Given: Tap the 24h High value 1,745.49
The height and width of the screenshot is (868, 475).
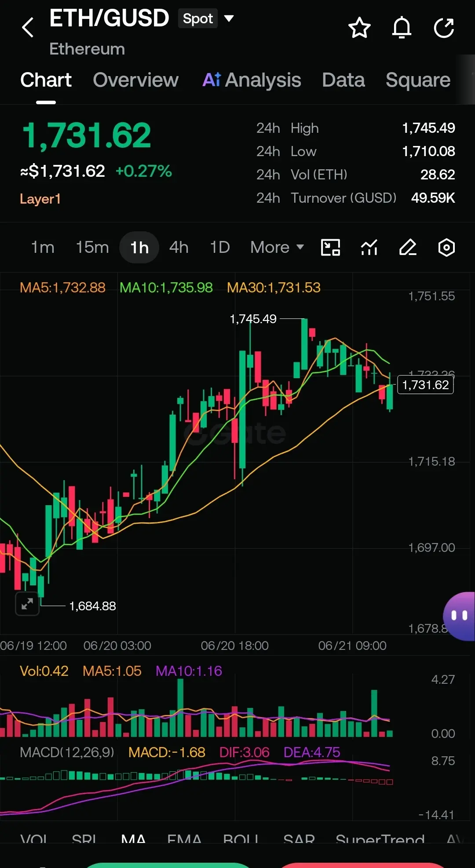Looking at the screenshot, I should 428,128.
